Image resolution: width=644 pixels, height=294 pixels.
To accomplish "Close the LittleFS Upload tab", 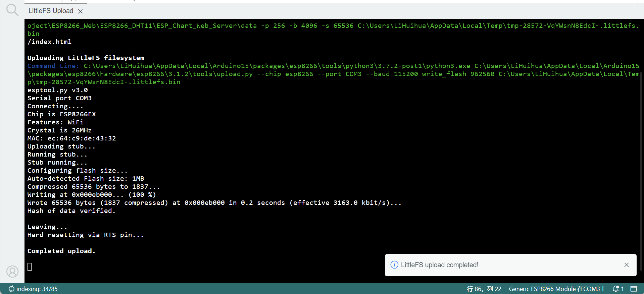I will pos(80,11).
